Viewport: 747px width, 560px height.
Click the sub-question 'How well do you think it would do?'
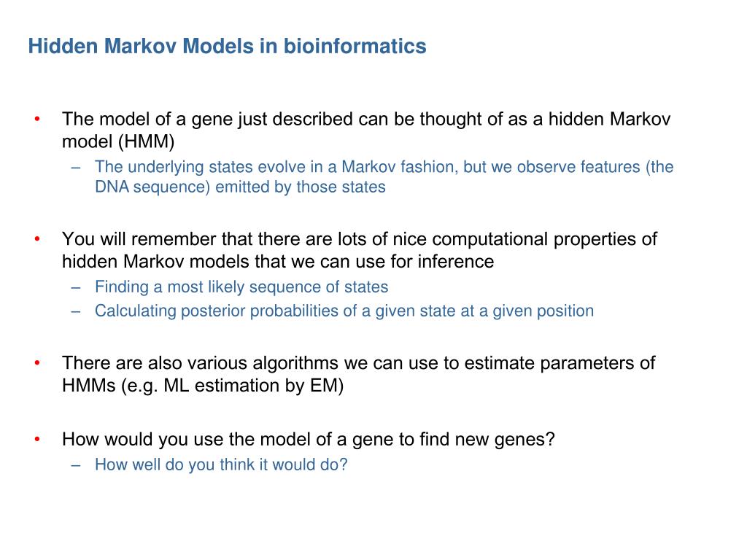tap(221, 464)
